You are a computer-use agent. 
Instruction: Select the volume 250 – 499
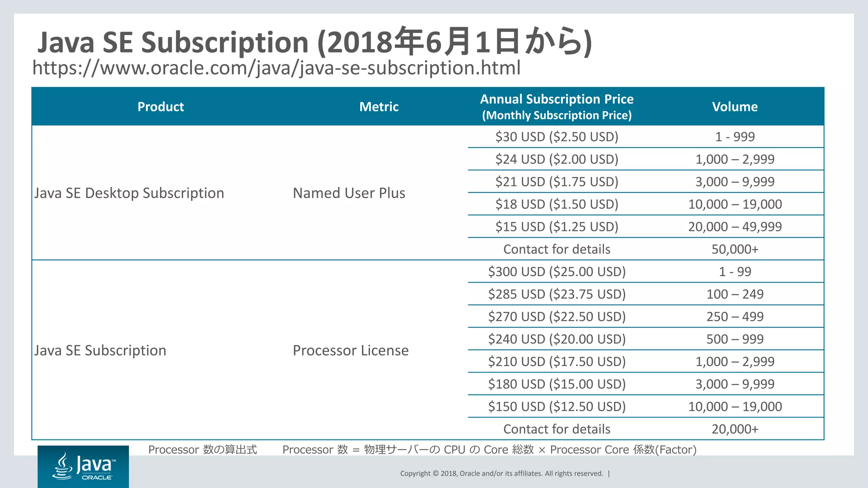pyautogui.click(x=735, y=316)
